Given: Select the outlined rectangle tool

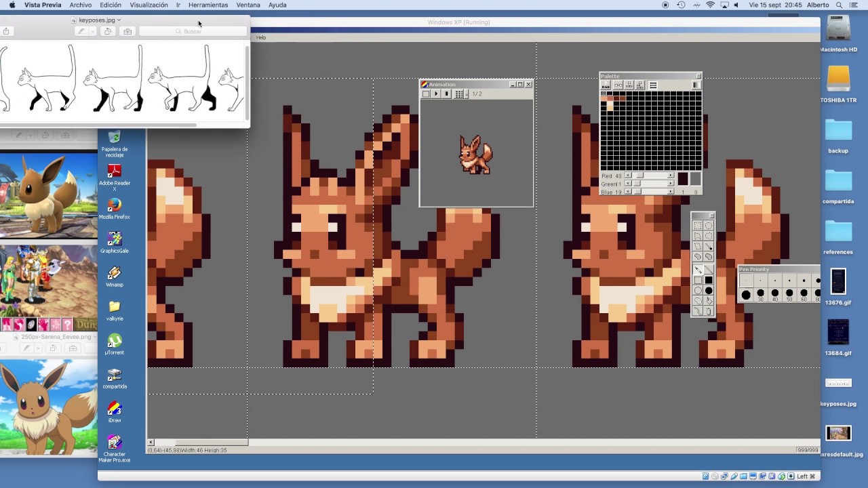Looking at the screenshot, I should point(698,280).
